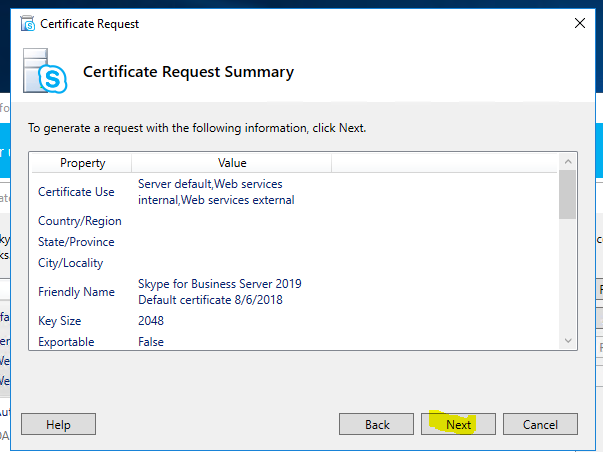Image resolution: width=603 pixels, height=452 pixels.
Task: Select the State/Province property row
Action: (294, 242)
